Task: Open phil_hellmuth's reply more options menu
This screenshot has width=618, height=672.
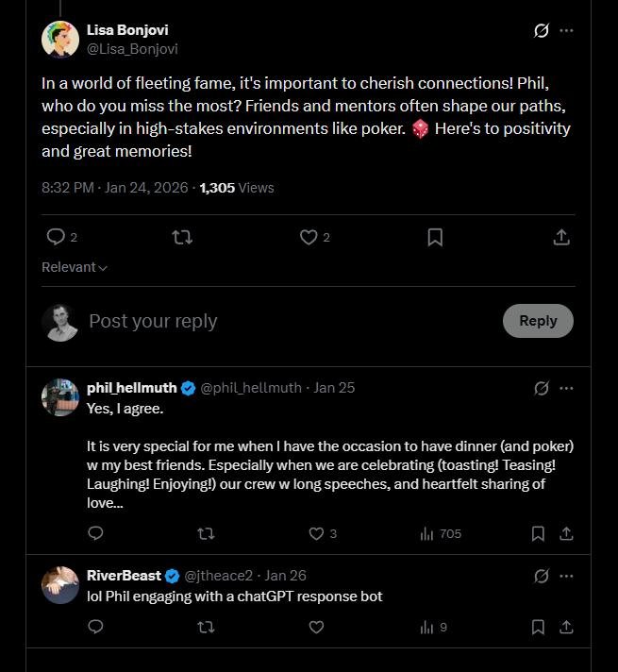Action: pyautogui.click(x=566, y=388)
